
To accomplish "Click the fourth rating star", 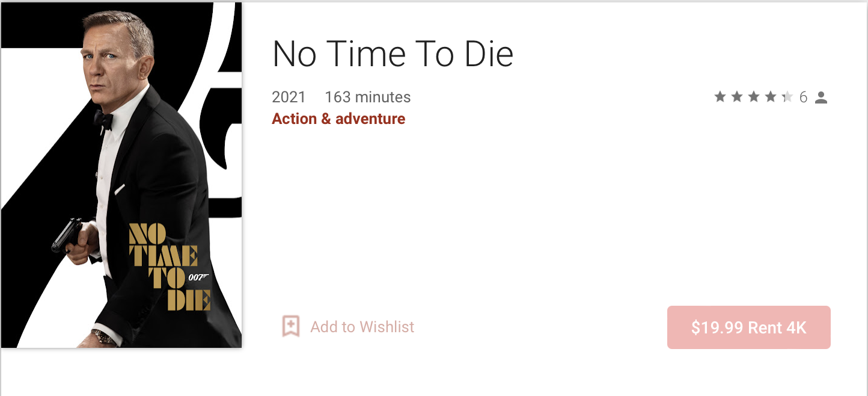I will pos(771,96).
